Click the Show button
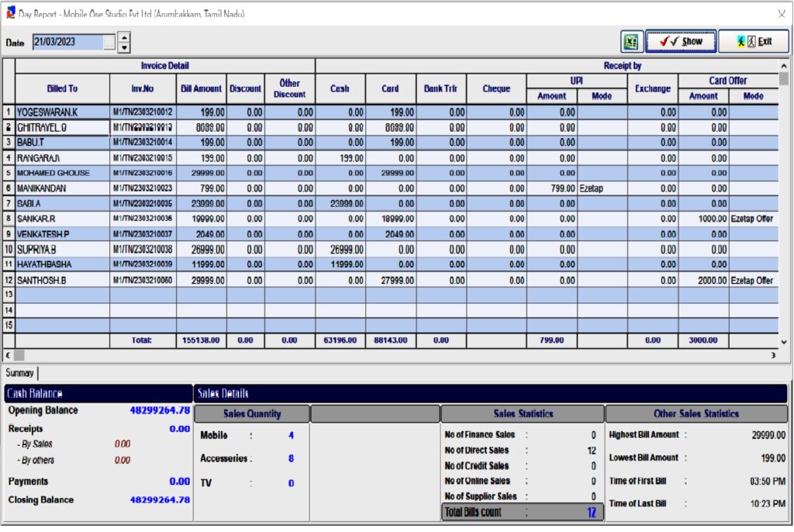794x532 pixels. 680,42
